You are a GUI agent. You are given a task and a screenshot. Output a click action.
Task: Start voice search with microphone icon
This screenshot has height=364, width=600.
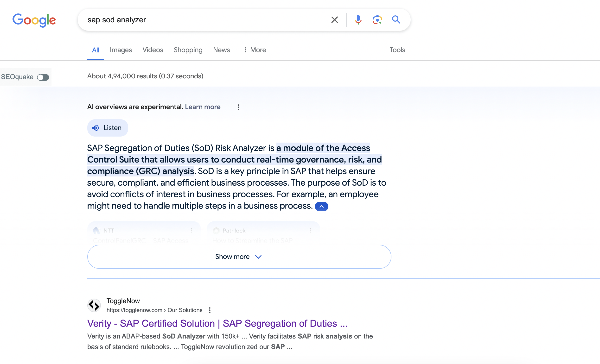358,20
